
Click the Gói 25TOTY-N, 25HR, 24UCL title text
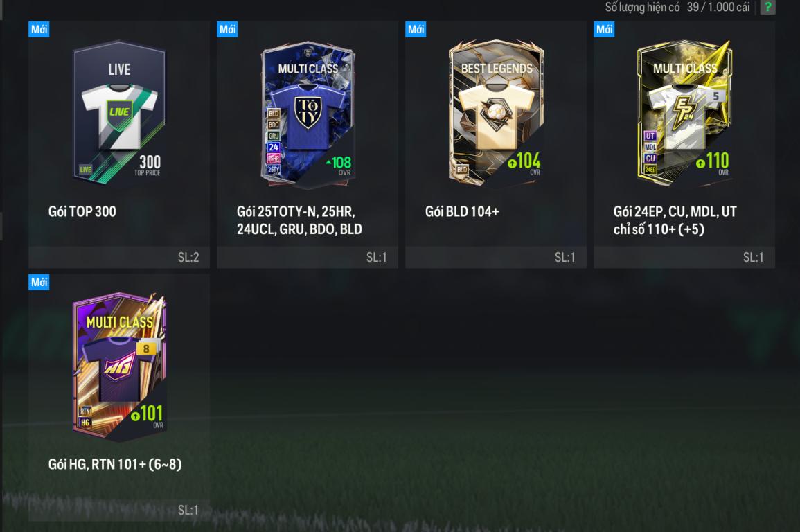coord(299,220)
